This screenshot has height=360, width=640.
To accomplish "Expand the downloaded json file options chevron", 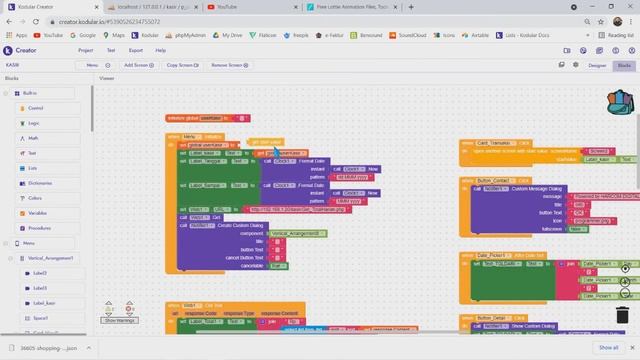I will point(89,348).
